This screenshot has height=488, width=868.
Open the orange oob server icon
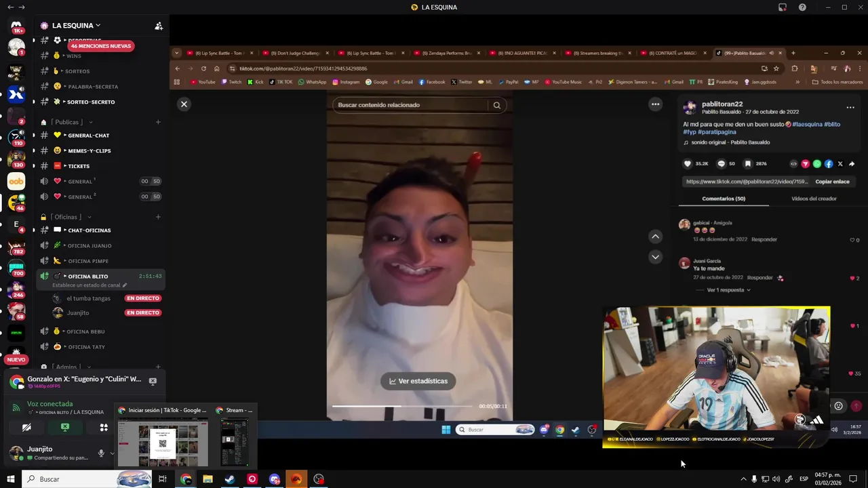[x=16, y=182]
